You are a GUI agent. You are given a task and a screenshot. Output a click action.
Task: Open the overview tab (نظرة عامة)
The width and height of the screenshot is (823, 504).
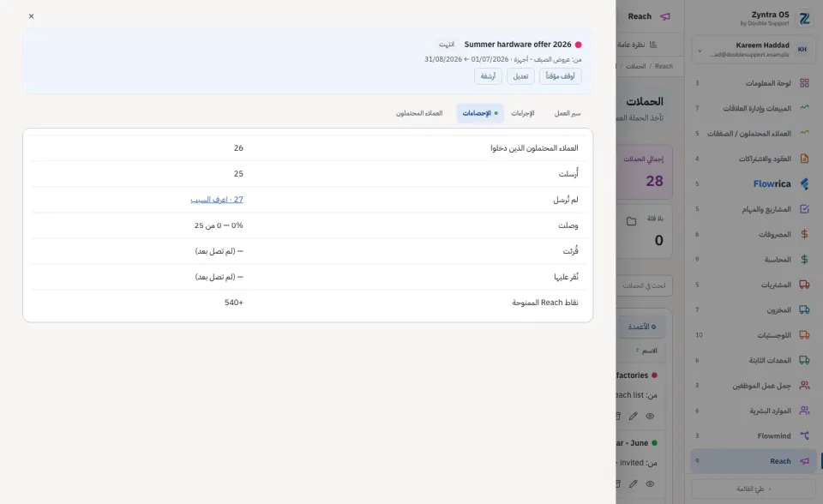pyautogui.click(x=637, y=45)
